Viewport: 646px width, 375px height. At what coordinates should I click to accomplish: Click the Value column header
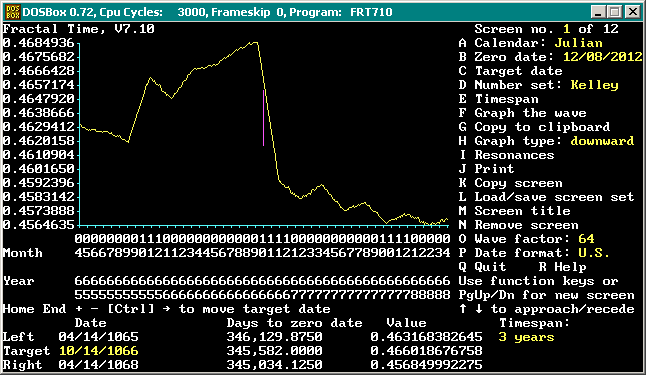click(407, 323)
